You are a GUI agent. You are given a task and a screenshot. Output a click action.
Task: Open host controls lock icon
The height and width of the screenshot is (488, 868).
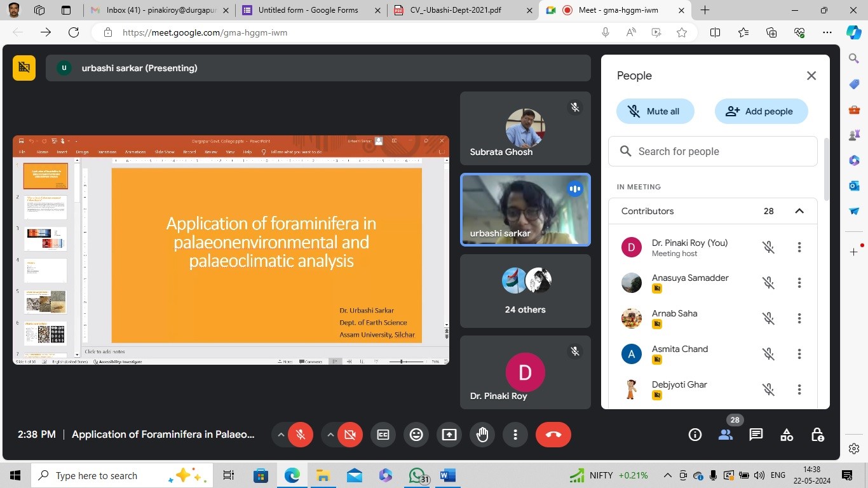click(x=818, y=435)
